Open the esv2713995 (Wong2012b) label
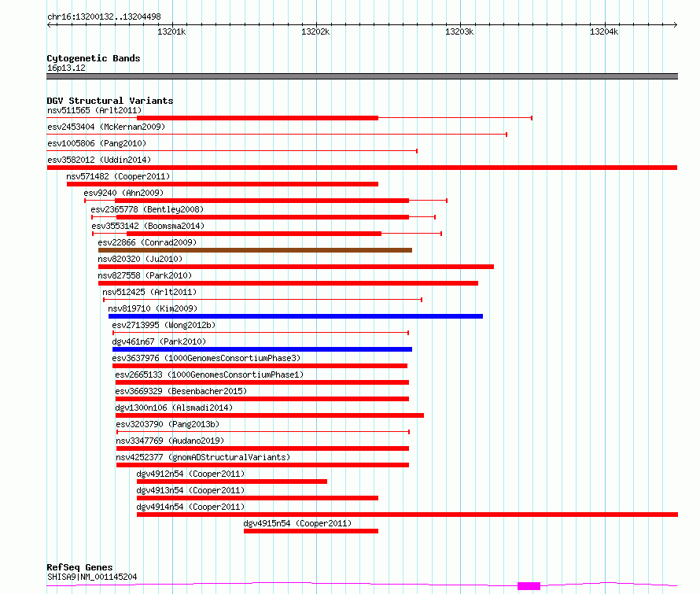Image resolution: width=700 pixels, height=594 pixels. coord(164,325)
